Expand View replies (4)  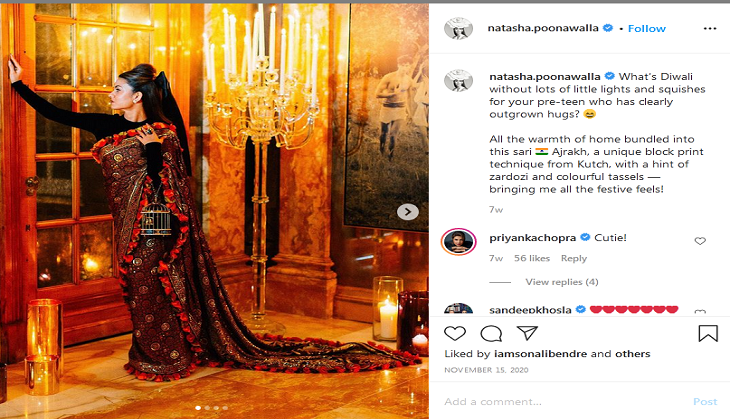click(x=562, y=282)
